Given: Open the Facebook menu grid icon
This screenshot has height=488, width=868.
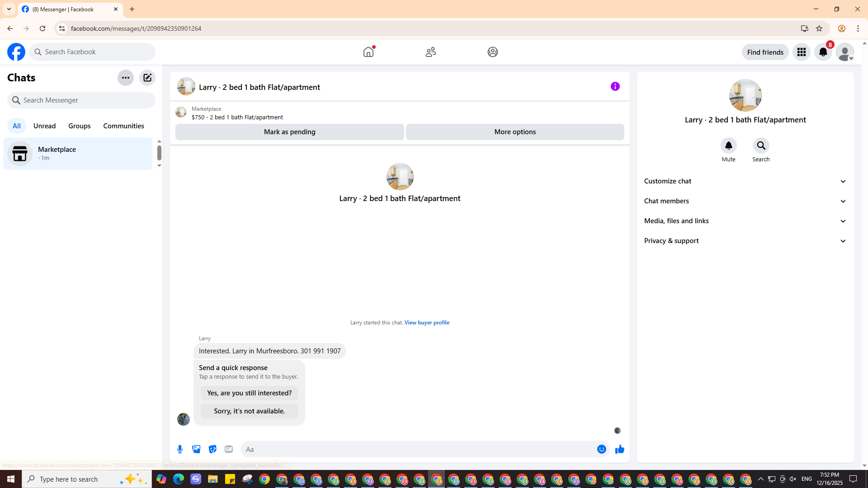Looking at the screenshot, I should coord(802,52).
